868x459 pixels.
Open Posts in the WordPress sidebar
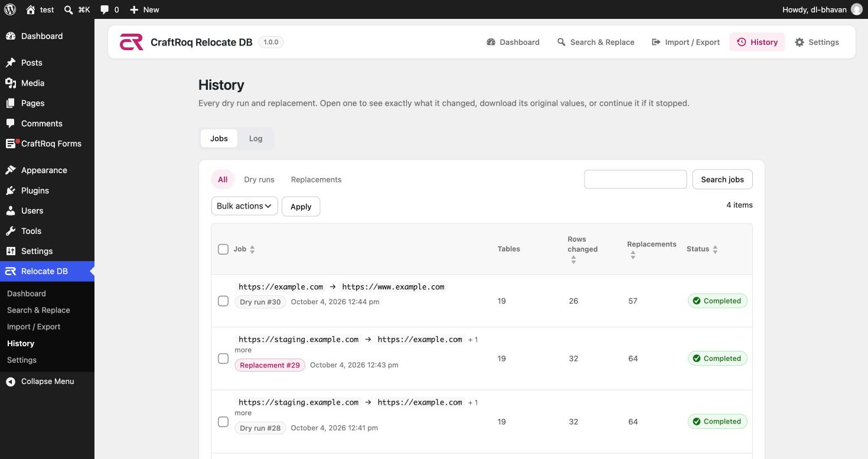(x=47, y=63)
